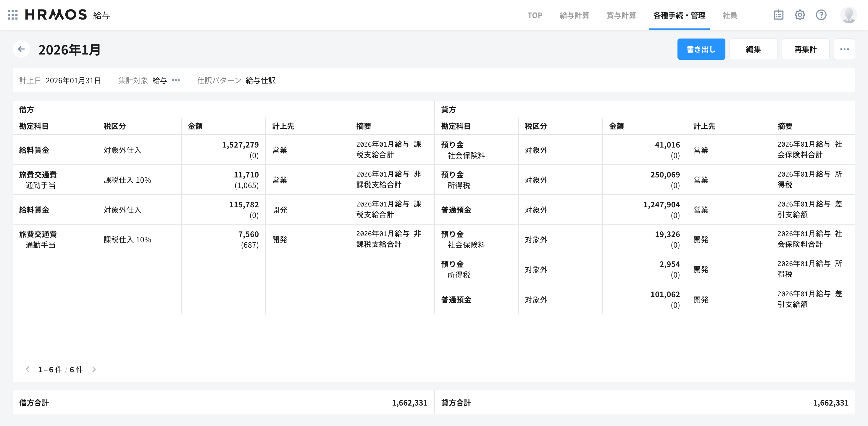This screenshot has width=868, height=426.
Task: Open the TOP navigation tab
Action: tap(535, 15)
